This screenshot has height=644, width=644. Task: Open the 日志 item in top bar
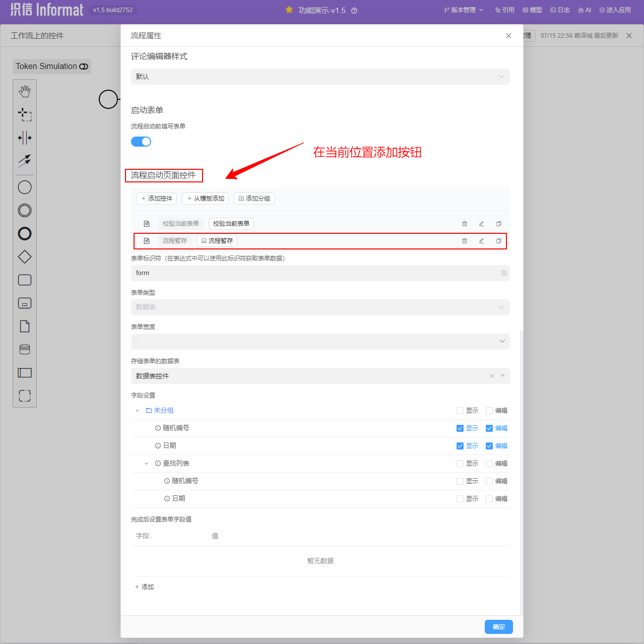[x=560, y=10]
